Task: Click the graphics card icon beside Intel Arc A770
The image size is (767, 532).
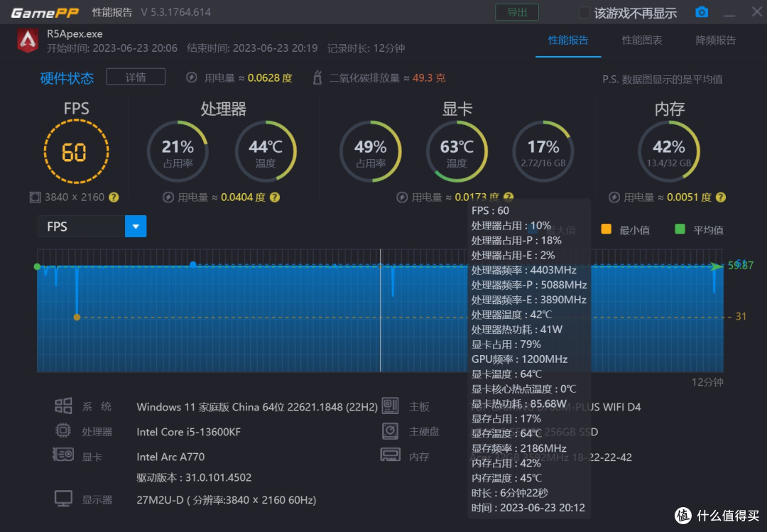Action: pyautogui.click(x=63, y=455)
